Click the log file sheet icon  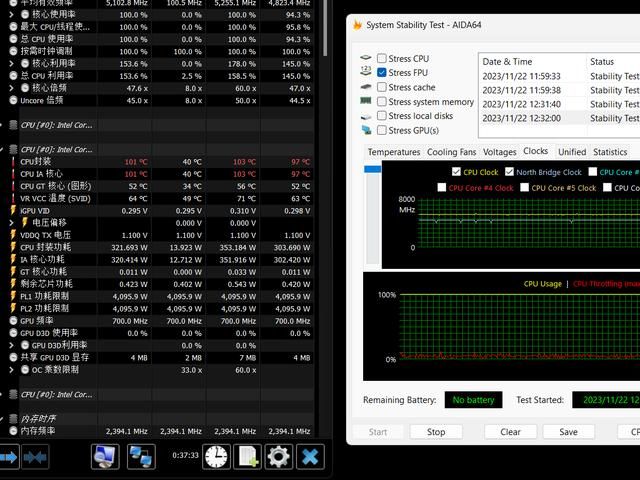tap(247, 457)
